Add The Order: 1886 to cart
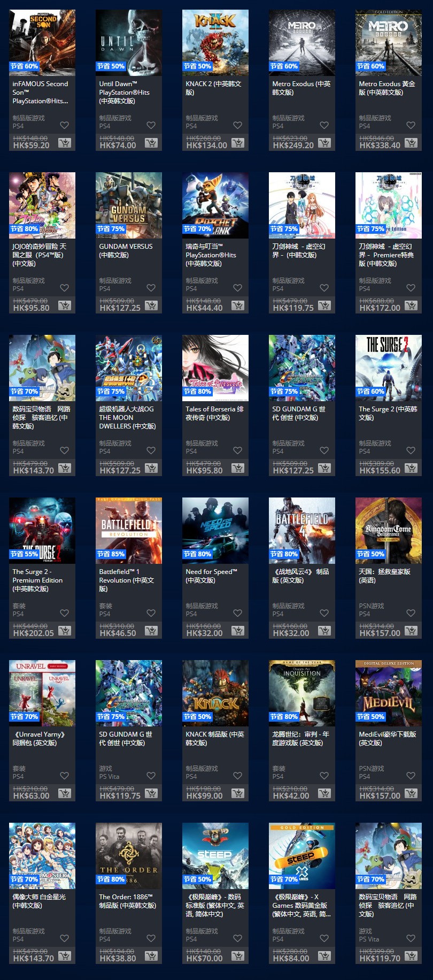Image resolution: width=433 pixels, height=980 pixels. click(151, 956)
